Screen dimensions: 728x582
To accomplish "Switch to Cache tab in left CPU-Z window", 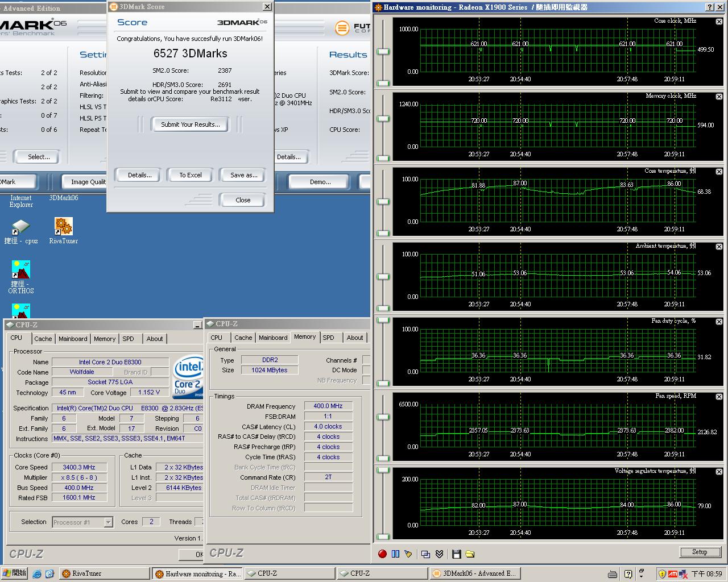I will [43, 339].
